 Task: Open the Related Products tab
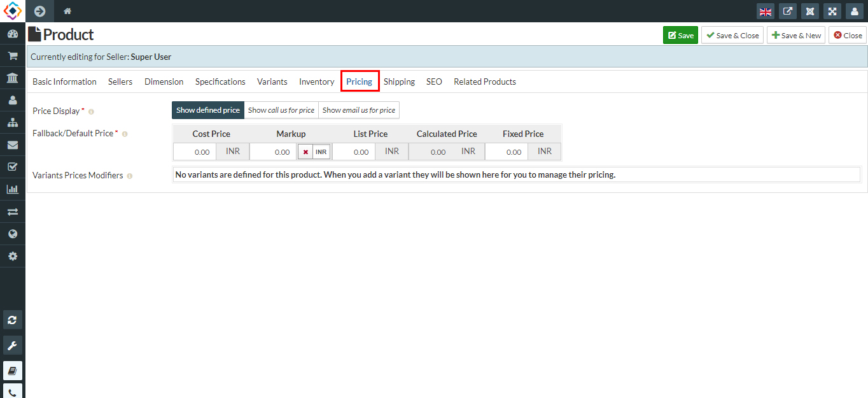[484, 82]
